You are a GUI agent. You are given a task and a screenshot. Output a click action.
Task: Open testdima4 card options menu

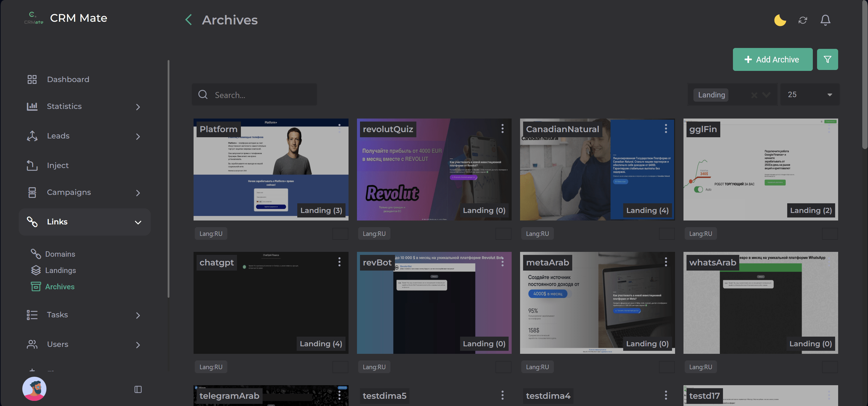pyautogui.click(x=666, y=395)
